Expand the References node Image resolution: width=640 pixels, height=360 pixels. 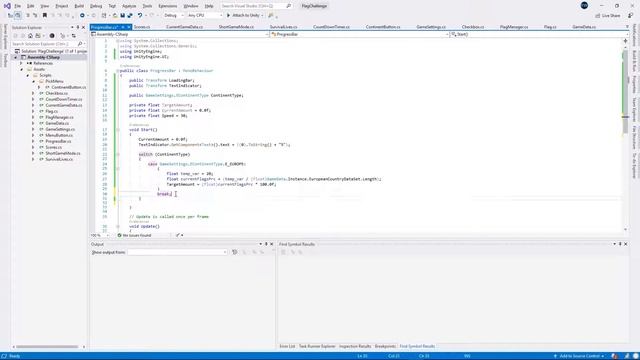click(21, 63)
